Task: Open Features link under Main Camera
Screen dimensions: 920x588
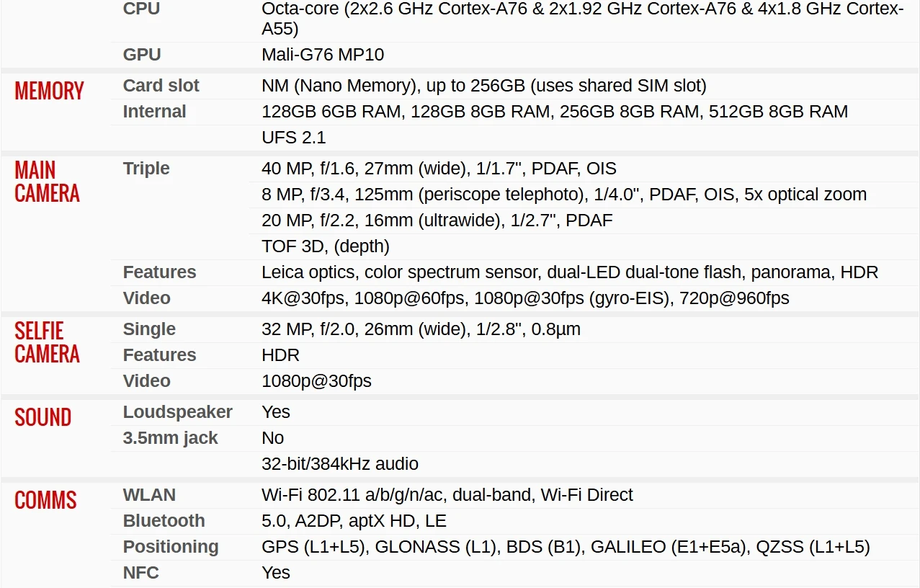Action: (x=159, y=272)
